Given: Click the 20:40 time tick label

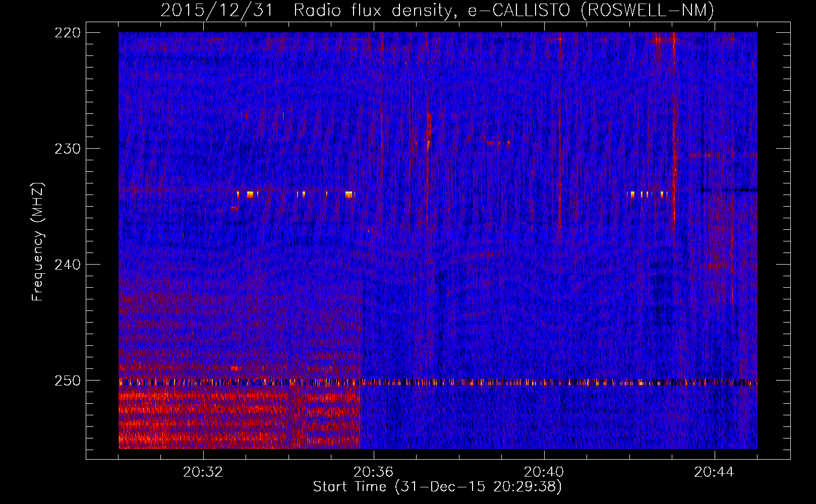Looking at the screenshot, I should [544, 472].
